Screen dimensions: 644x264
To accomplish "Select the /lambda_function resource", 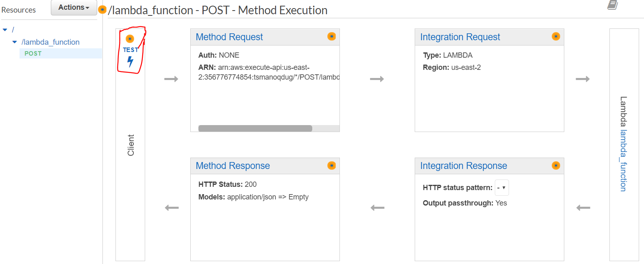I will [50, 42].
